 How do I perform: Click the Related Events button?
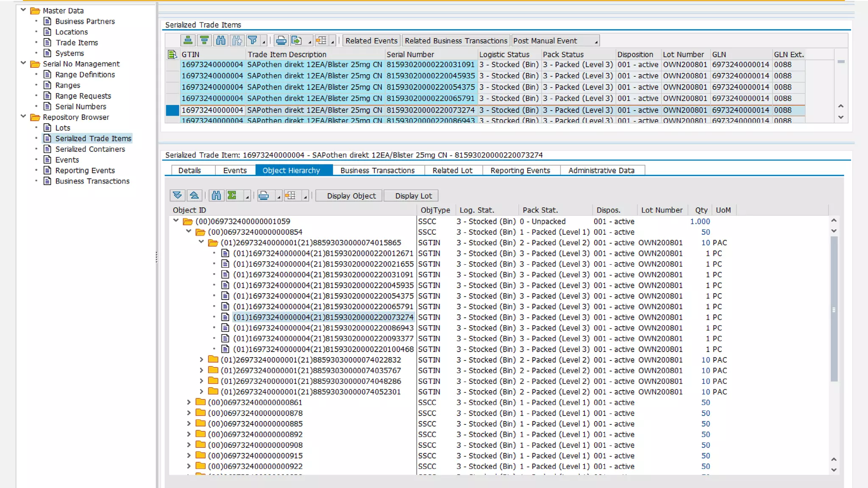[371, 41]
